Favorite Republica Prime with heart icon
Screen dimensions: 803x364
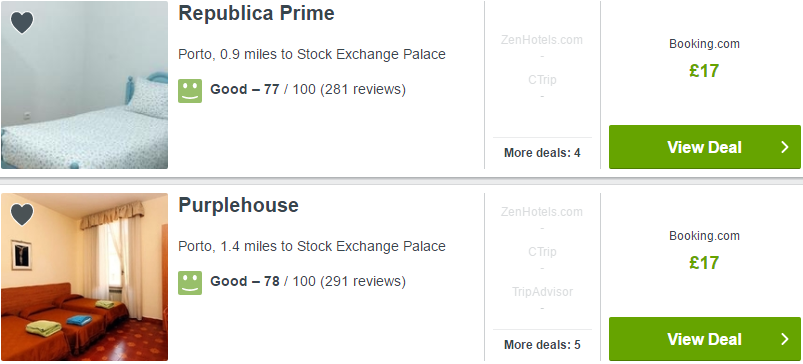pyautogui.click(x=22, y=23)
